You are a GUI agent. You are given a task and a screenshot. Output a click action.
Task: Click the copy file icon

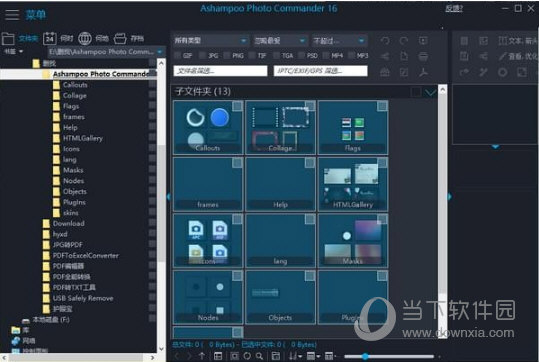pos(404,56)
